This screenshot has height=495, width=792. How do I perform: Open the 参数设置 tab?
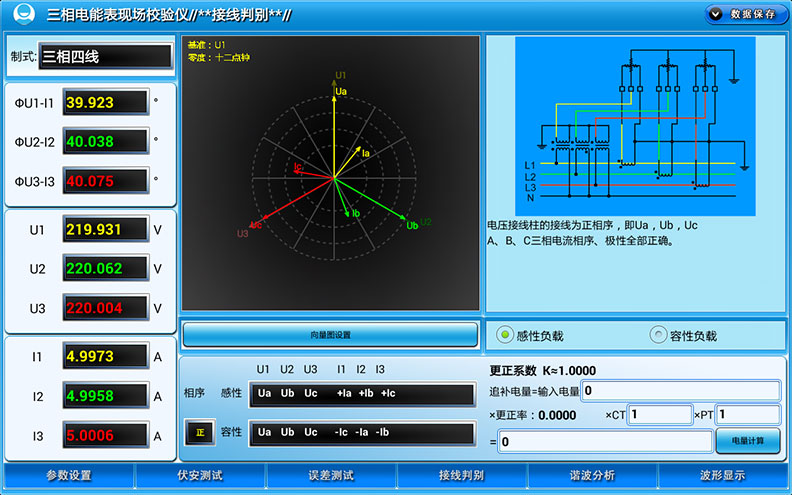[x=69, y=475]
